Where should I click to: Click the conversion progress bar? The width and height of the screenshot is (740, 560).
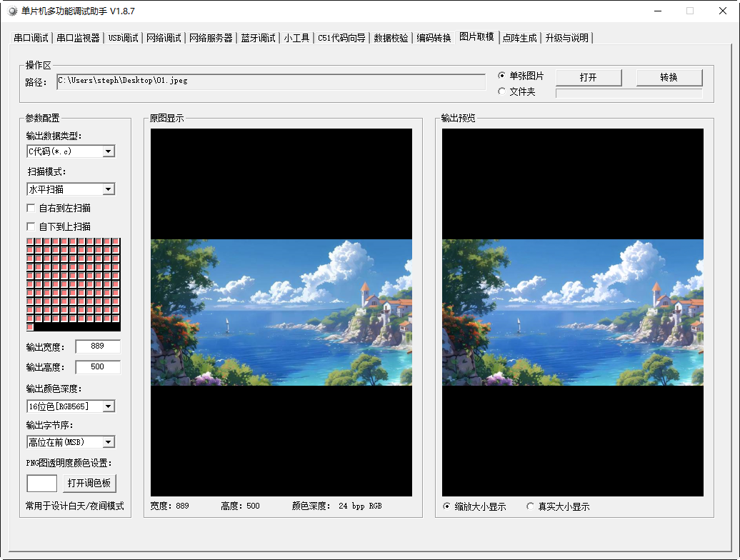[x=629, y=94]
